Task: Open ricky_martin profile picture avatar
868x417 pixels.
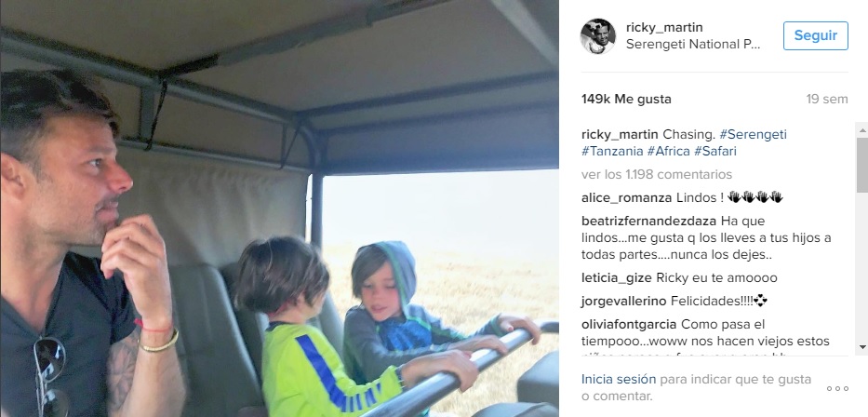Action: pos(598,36)
